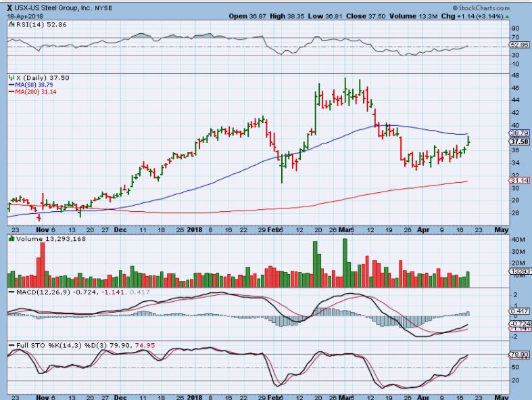Click the Nov label on price chart axis

pyautogui.click(x=43, y=229)
